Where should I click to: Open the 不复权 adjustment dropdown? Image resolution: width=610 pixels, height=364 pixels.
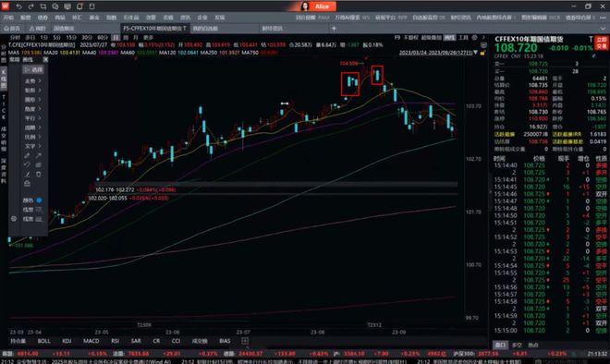[410, 38]
